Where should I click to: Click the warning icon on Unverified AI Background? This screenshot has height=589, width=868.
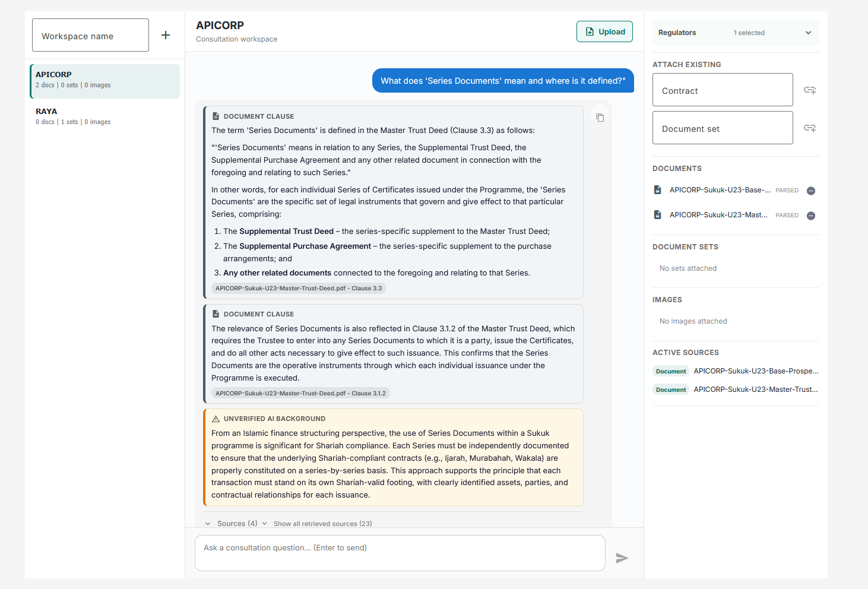216,419
